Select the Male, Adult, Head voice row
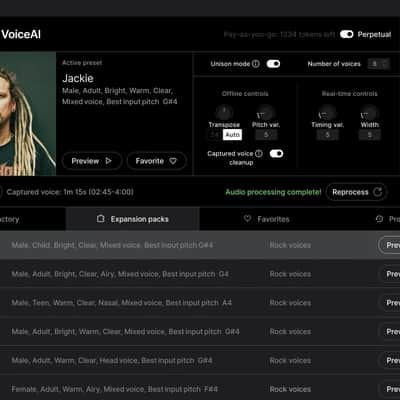The image size is (400, 400). tap(200, 360)
